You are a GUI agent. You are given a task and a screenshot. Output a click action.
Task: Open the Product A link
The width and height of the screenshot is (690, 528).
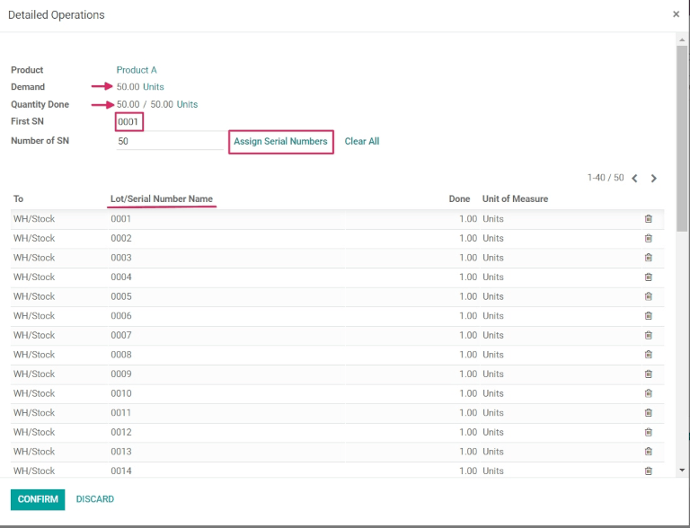(137, 70)
